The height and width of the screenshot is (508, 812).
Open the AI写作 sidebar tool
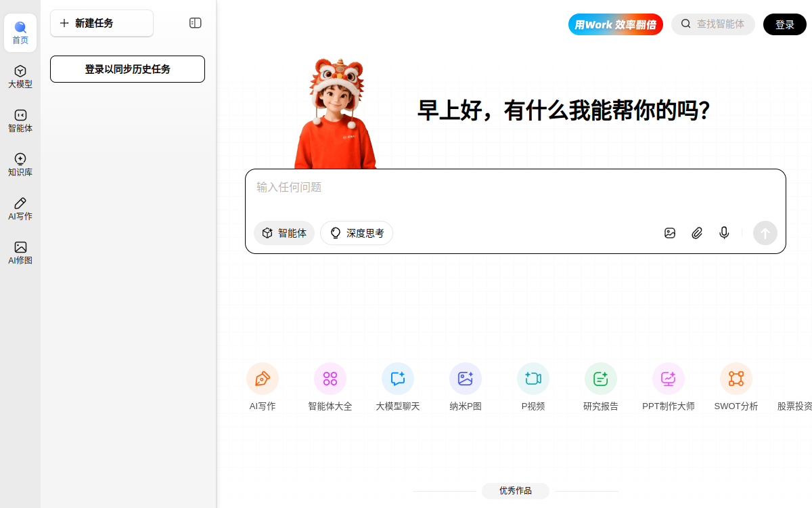tap(20, 209)
